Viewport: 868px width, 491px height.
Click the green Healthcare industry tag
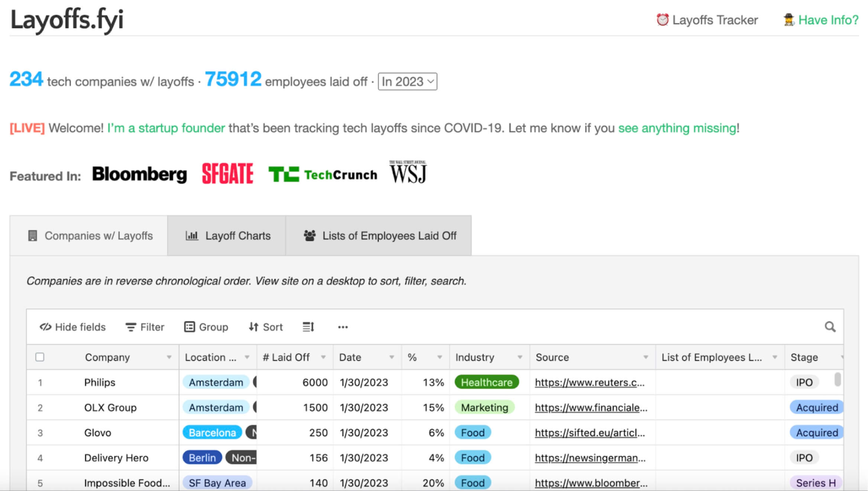(486, 382)
